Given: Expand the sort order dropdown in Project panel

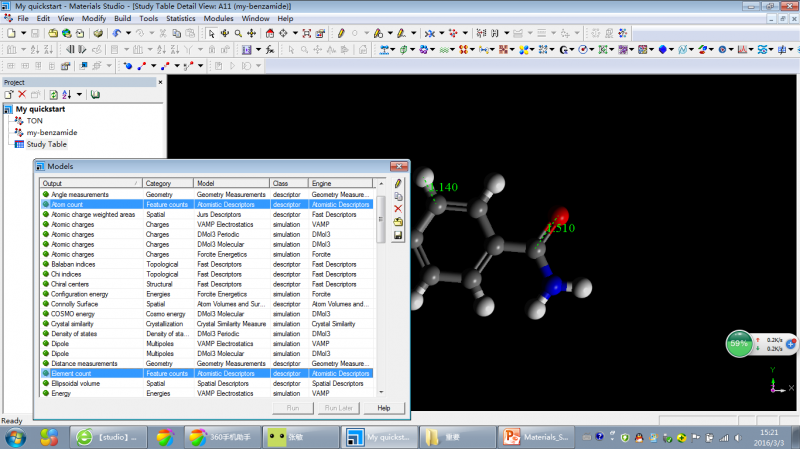Looking at the screenshot, I should tap(79, 94).
